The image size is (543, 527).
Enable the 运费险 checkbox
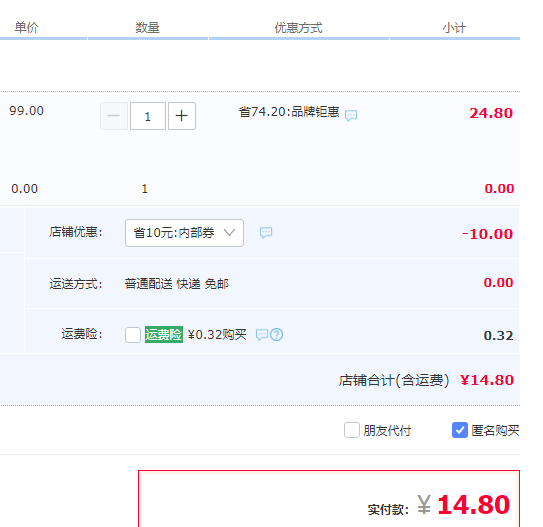[133, 335]
